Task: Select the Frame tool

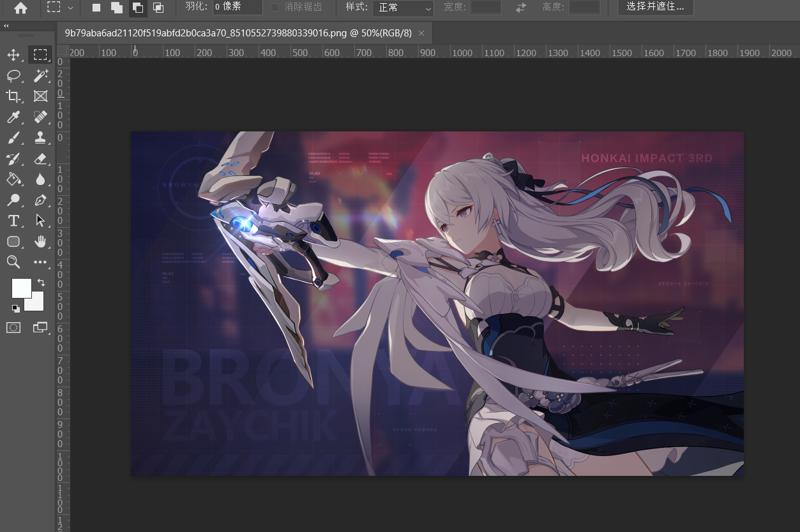Action: coord(40,96)
